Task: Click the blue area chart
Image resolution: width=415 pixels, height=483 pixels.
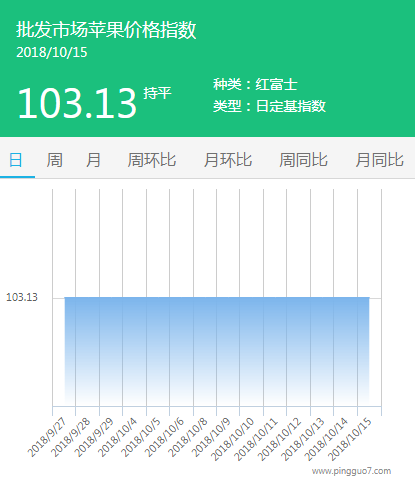Action: click(x=217, y=351)
